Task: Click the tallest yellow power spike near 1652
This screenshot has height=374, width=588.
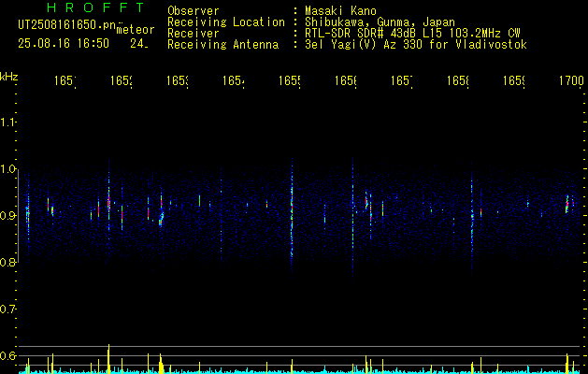Action: pyautogui.click(x=108, y=359)
